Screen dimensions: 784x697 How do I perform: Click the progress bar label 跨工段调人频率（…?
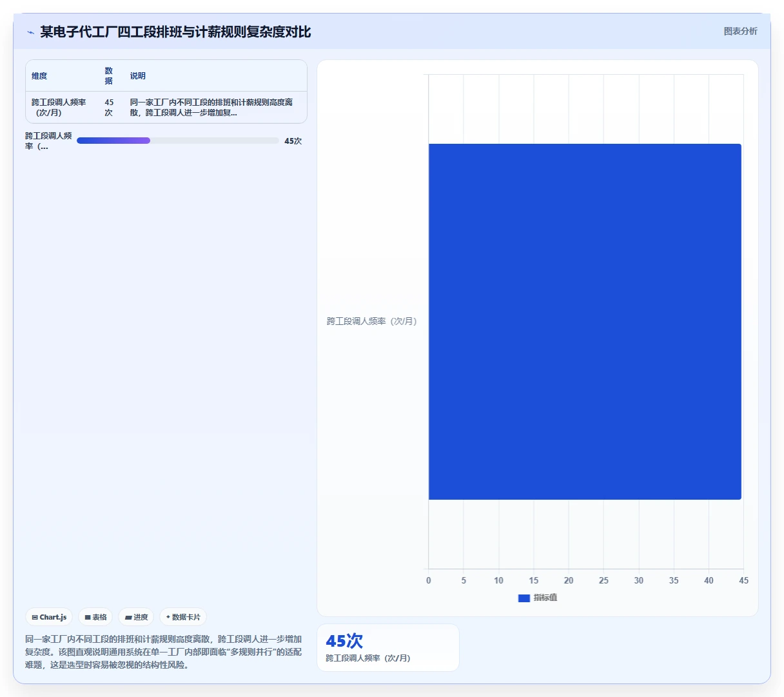point(48,141)
